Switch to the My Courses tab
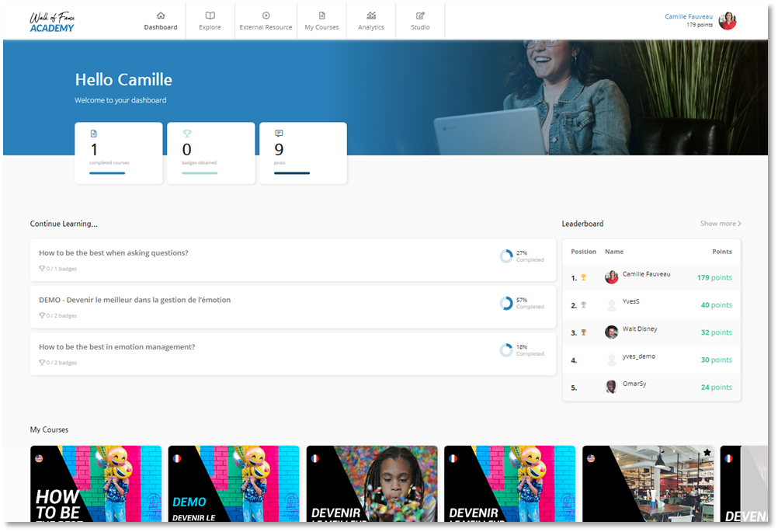Screen dimensions: 778x532 tap(321, 21)
